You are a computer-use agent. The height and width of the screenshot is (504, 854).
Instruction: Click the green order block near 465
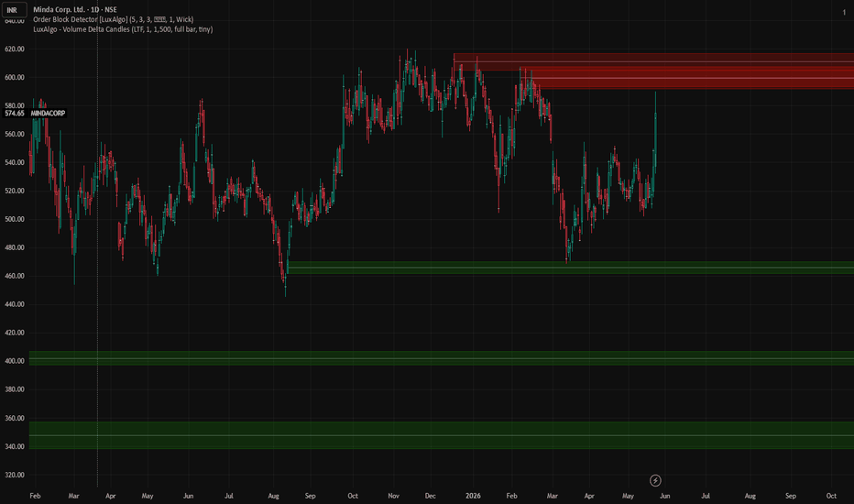coord(570,268)
